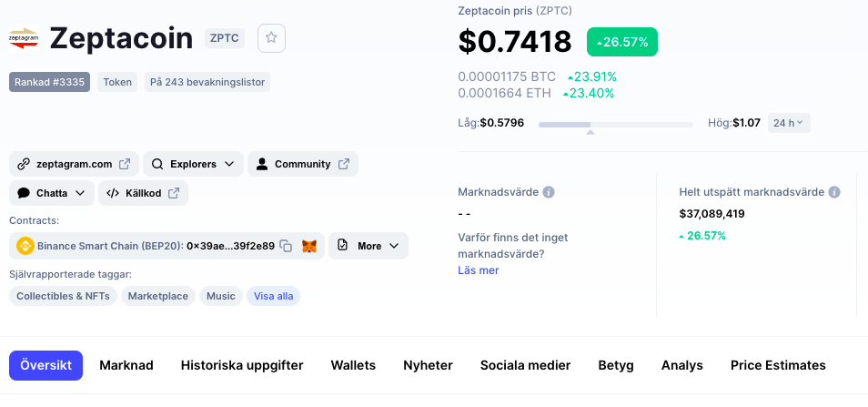The image size is (868, 407).
Task: Go to the Price Estimates tab
Action: click(778, 365)
